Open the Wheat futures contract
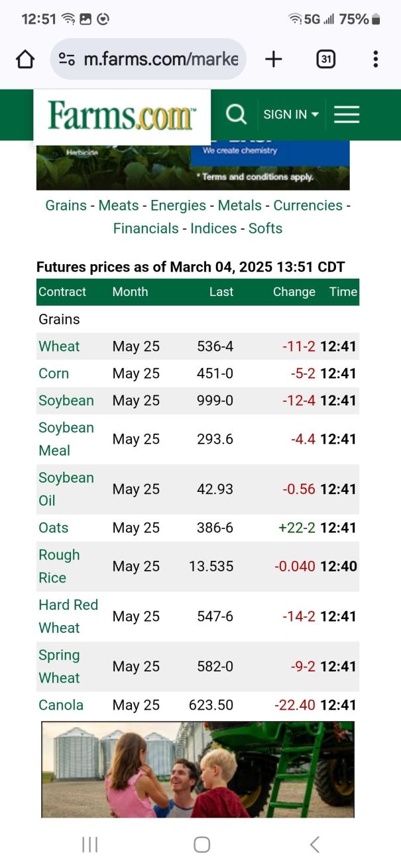Screen dimensions: 401x868 [59, 346]
